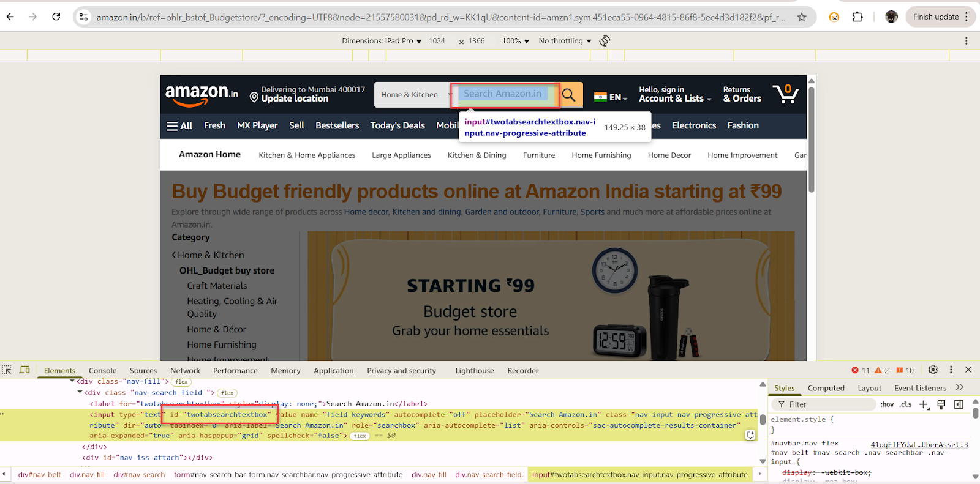This screenshot has height=484, width=980.
Task: Reload the page with refresh icon
Action: (56, 17)
